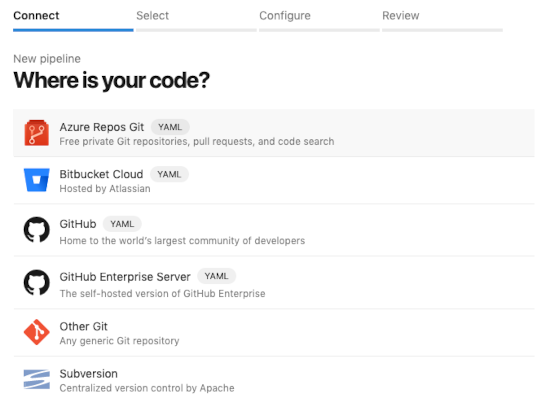Click the Bitbucket Cloud bucket icon
The image size is (550, 407).
(36, 180)
